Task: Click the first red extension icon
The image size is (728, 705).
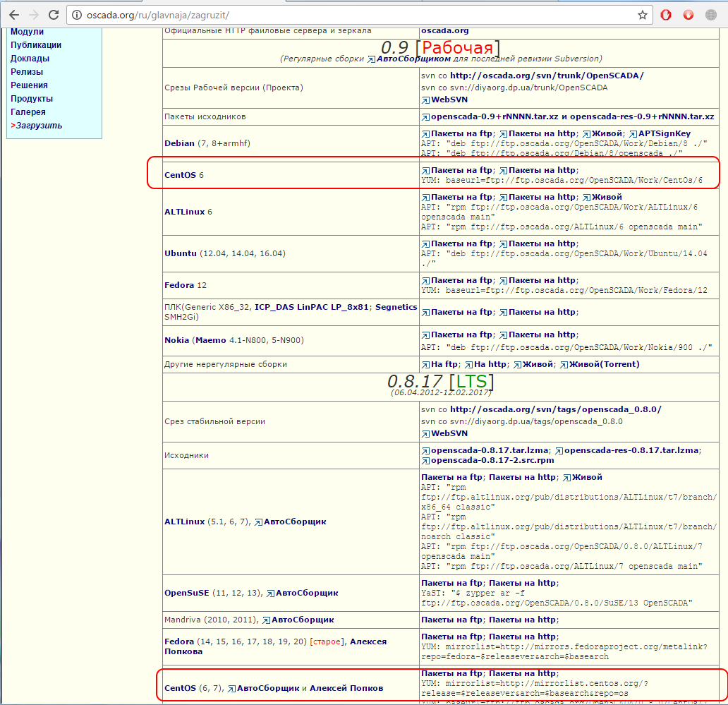Action: (x=666, y=14)
